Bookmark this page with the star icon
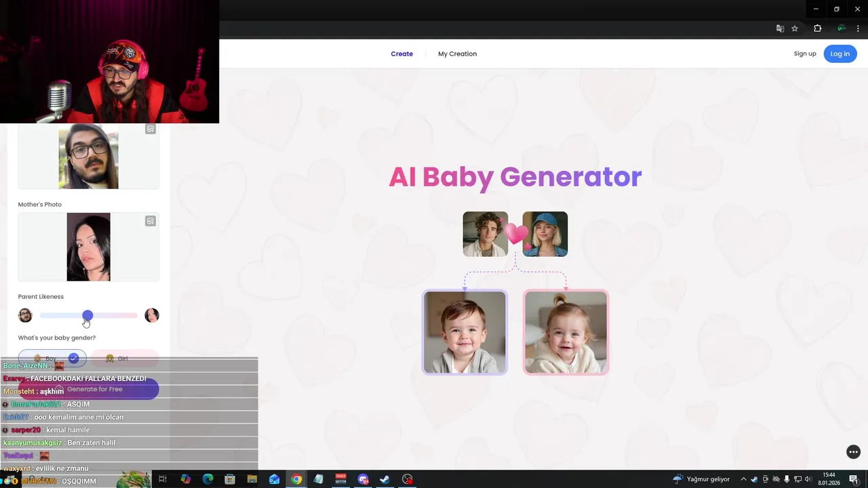 click(x=795, y=28)
